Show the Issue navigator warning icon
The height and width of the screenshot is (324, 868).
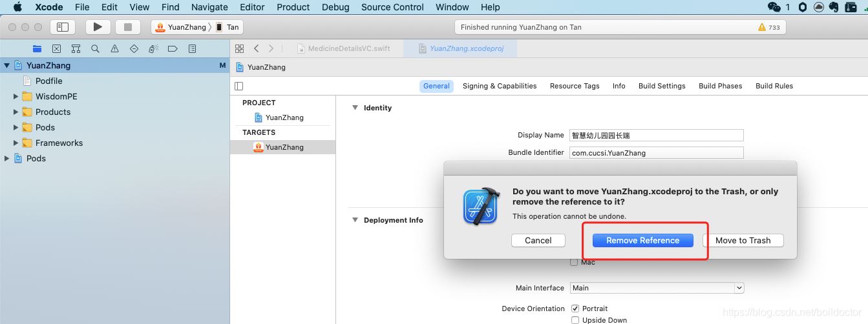[114, 49]
